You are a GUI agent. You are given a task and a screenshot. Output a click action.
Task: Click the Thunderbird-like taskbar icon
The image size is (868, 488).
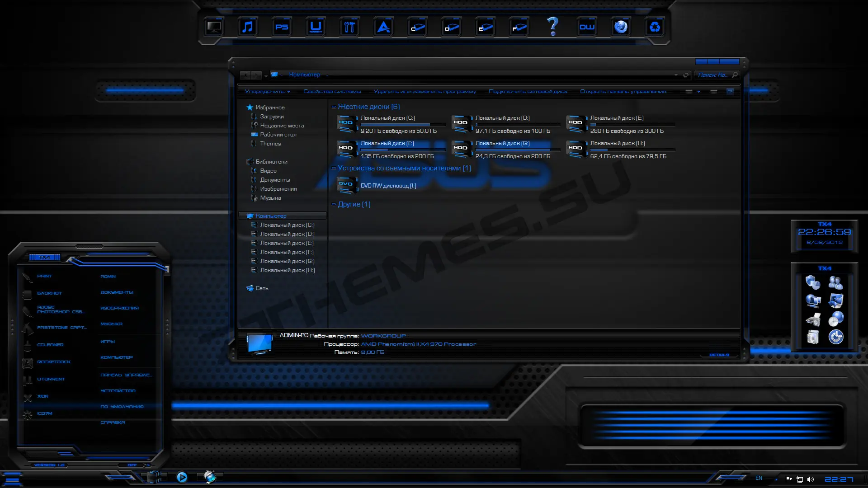pyautogui.click(x=210, y=477)
